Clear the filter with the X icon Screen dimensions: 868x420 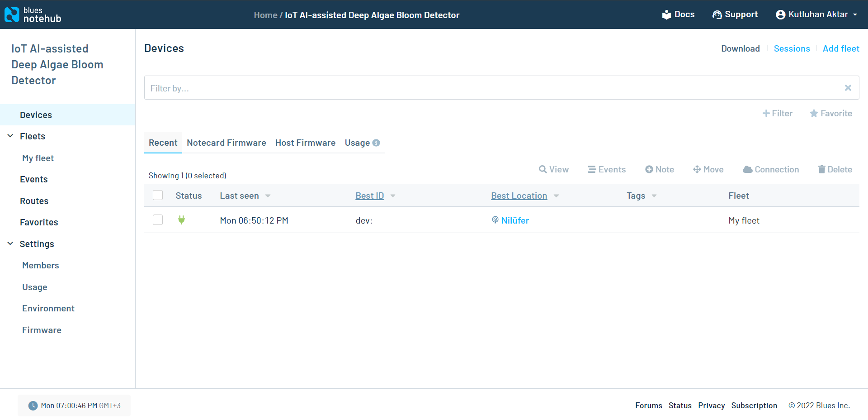848,88
